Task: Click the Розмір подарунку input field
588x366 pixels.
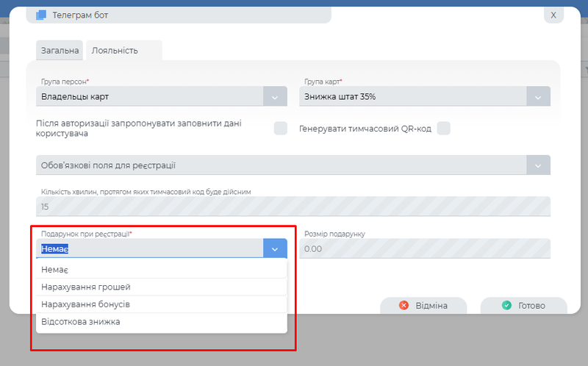Action: [x=425, y=249]
